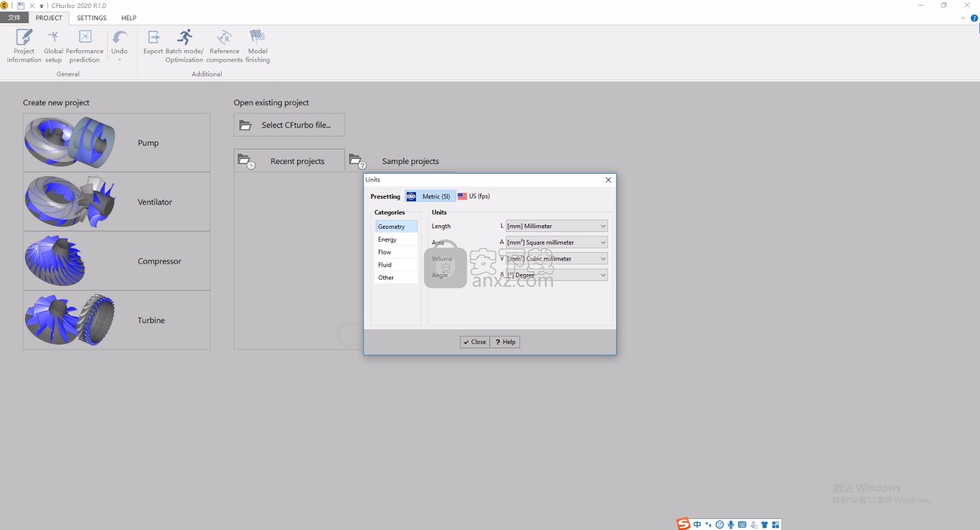Click the Help button in Units dialog
This screenshot has height=530, width=980.
(x=505, y=342)
